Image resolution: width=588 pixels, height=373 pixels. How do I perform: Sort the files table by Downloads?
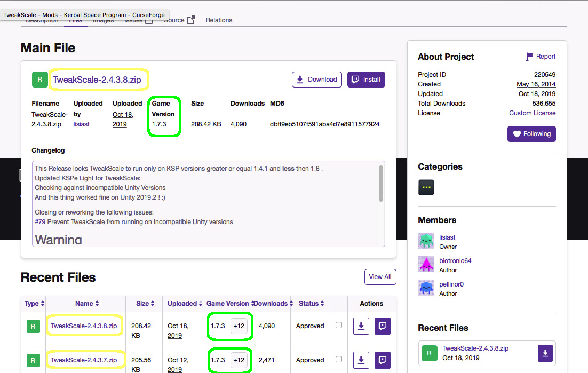pyautogui.click(x=273, y=304)
